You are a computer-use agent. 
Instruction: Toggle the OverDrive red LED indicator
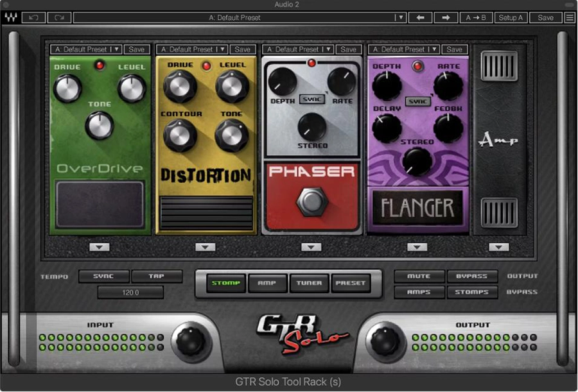click(100, 65)
